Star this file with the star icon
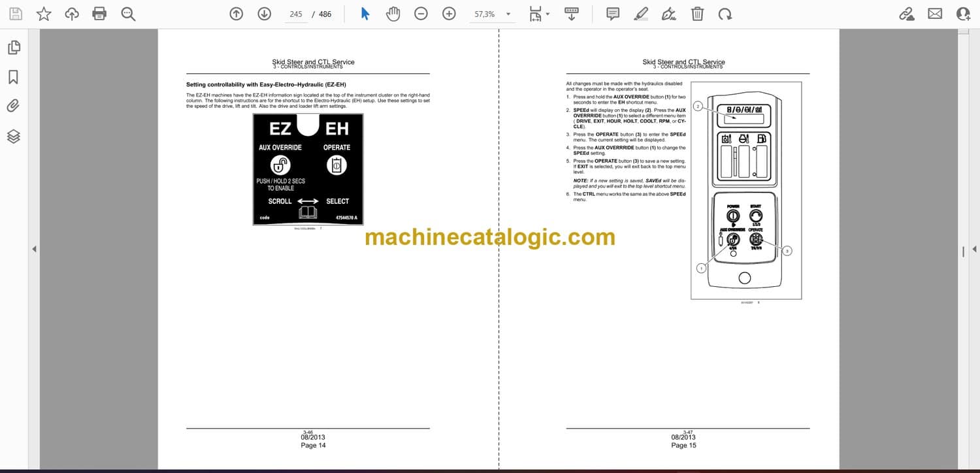The width and height of the screenshot is (980, 473). tap(44, 14)
